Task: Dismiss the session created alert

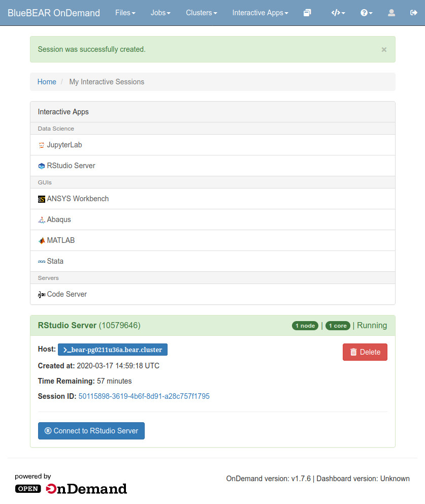Action: 384,49
